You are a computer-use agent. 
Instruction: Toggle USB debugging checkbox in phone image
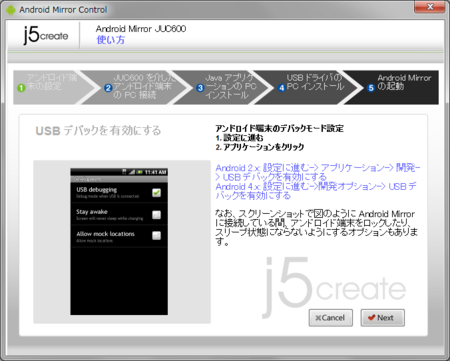click(156, 193)
